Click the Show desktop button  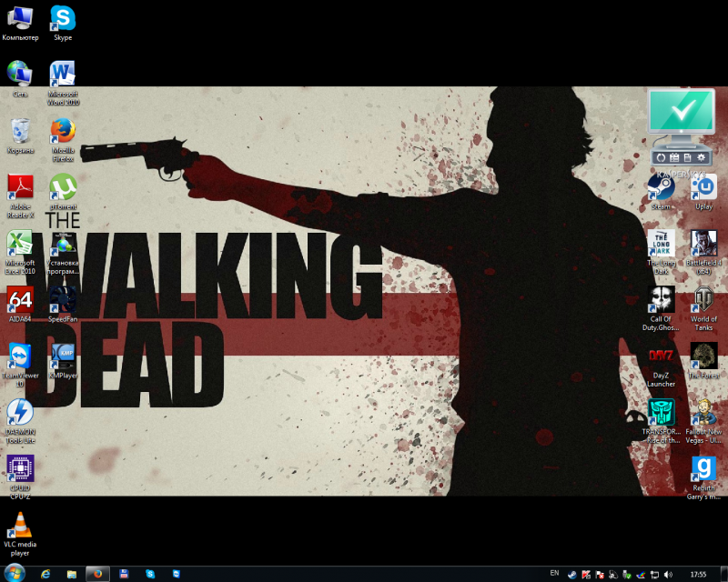coord(723,574)
